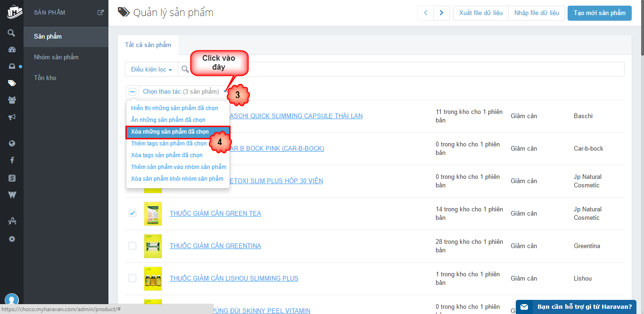Viewport: 644px width, 314px height.
Task: Click the S channel icon in sidebar
Action: 12,178
